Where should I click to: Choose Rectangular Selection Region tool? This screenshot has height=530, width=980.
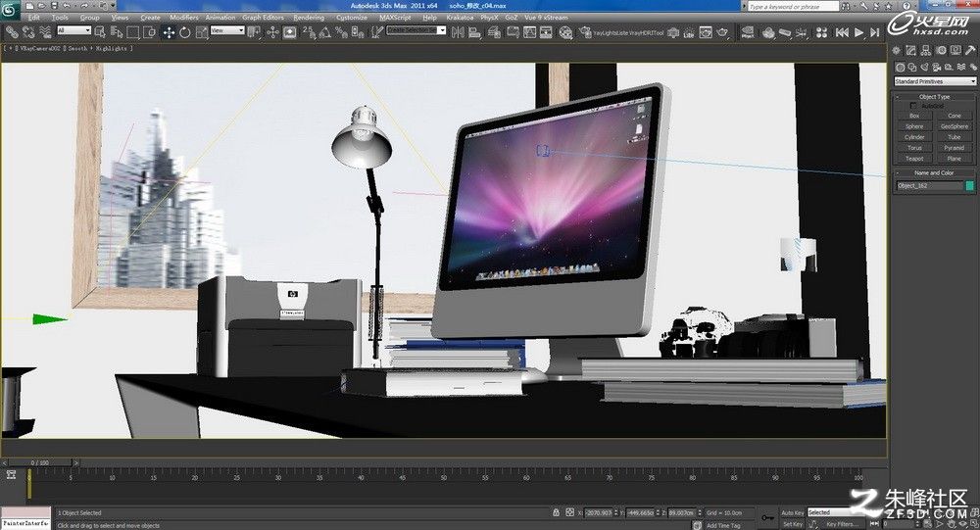coord(132,31)
